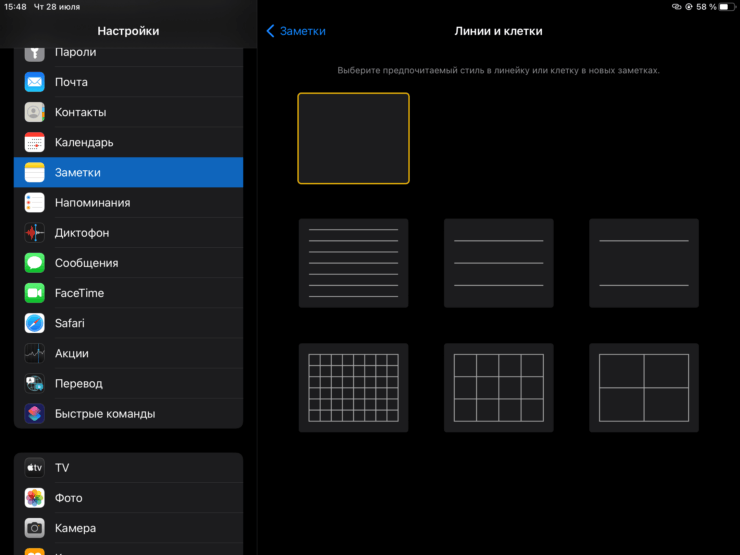Image resolution: width=740 pixels, height=555 pixels.
Task: Open Reminders (Напоминания) settings row
Action: 128,203
